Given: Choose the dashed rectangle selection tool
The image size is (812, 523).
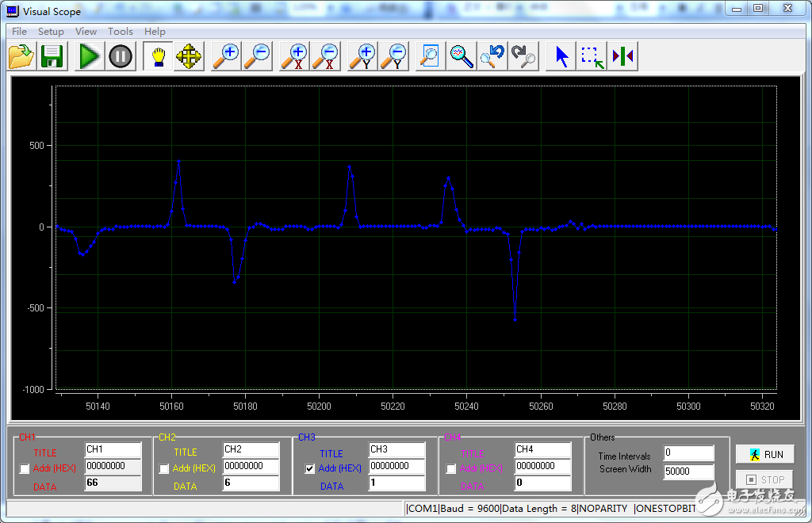Looking at the screenshot, I should 592,56.
